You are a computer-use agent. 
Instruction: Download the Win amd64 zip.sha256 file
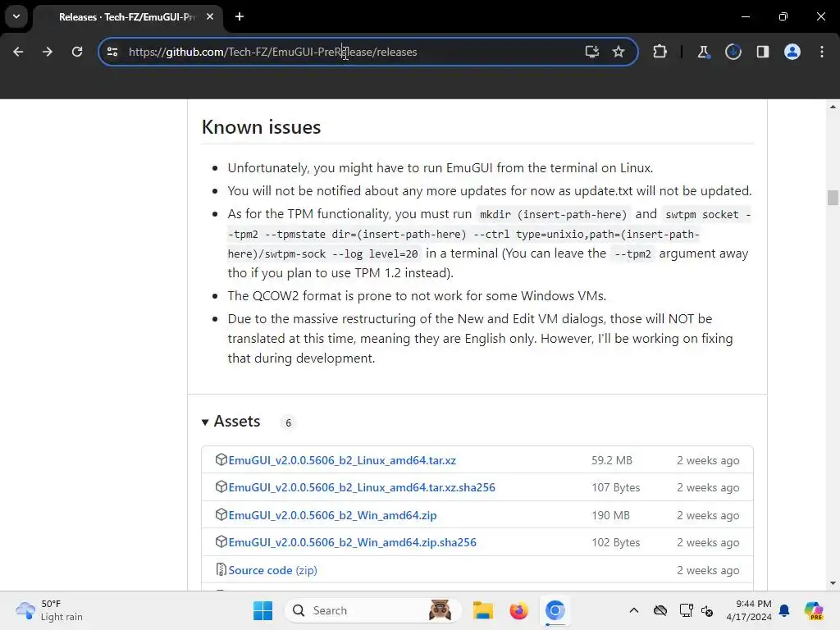[352, 542]
